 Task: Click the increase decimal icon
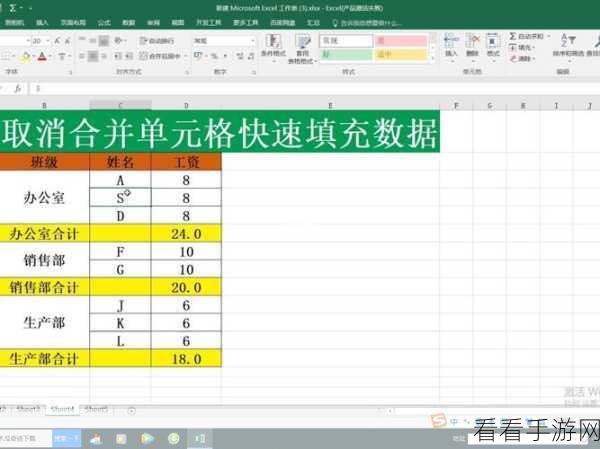240,56
